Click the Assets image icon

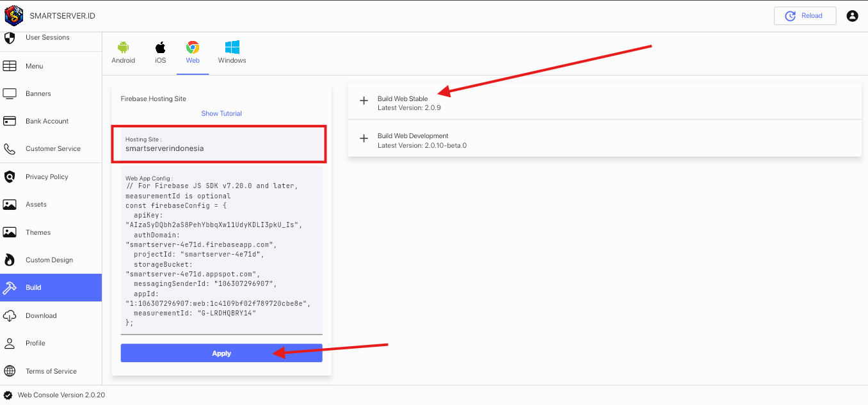coord(10,205)
